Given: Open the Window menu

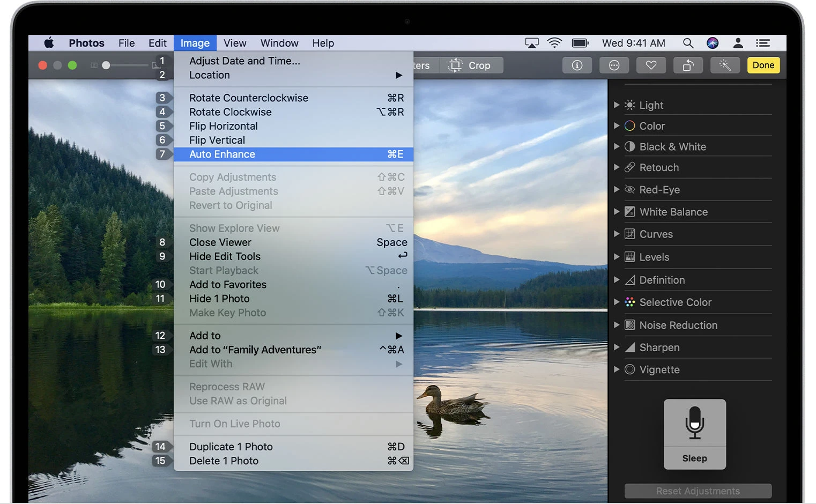Looking at the screenshot, I should (x=279, y=43).
